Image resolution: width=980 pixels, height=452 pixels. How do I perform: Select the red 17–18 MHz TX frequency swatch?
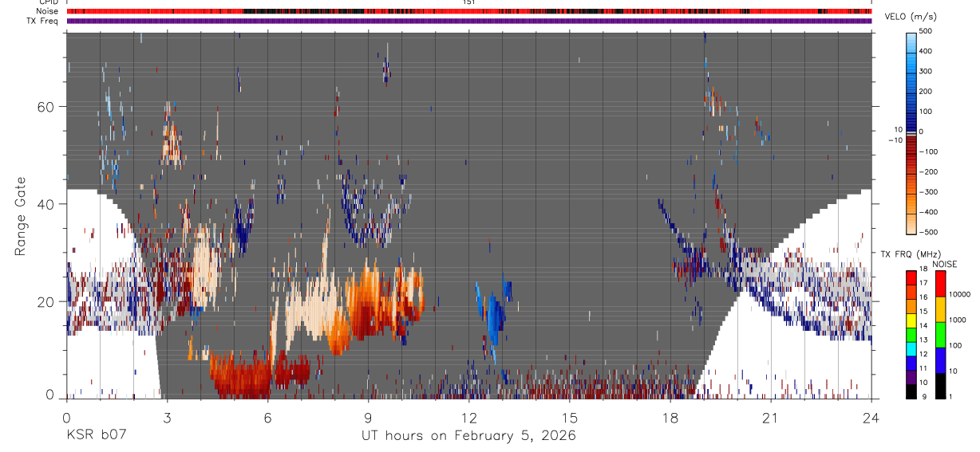pyautogui.click(x=911, y=277)
